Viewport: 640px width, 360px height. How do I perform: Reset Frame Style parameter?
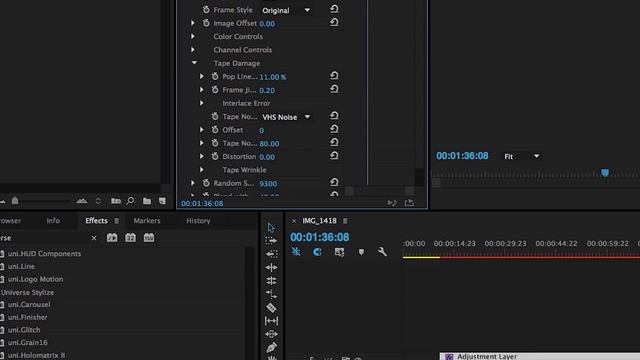[334, 9]
